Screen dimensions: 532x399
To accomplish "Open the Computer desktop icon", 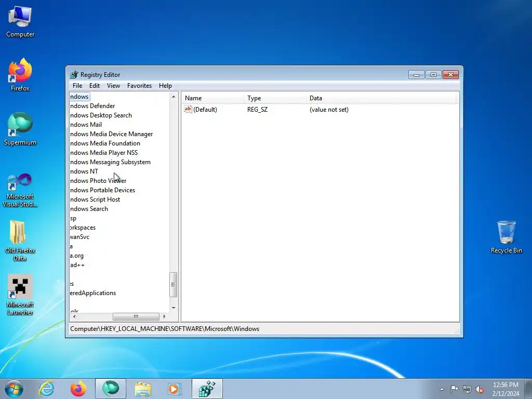I will coord(20,22).
